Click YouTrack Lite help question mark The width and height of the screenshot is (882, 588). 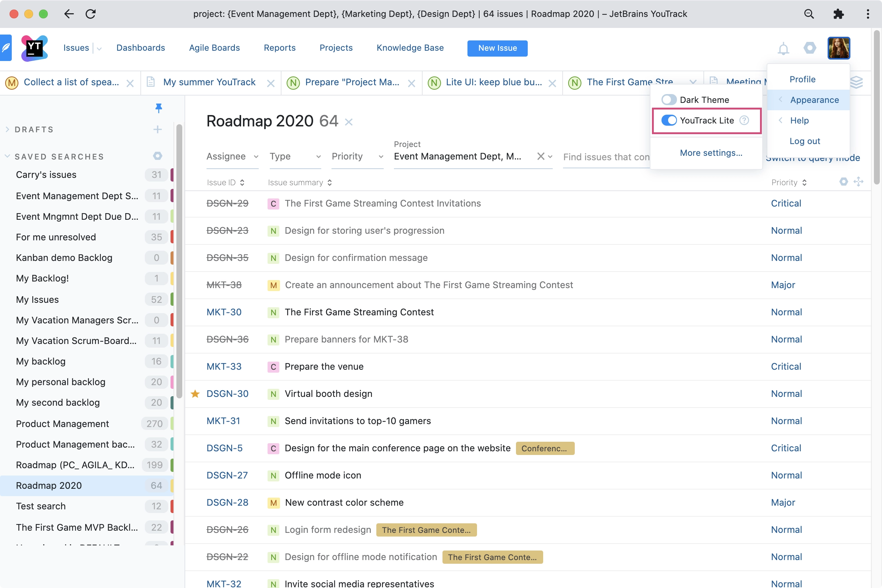point(744,121)
